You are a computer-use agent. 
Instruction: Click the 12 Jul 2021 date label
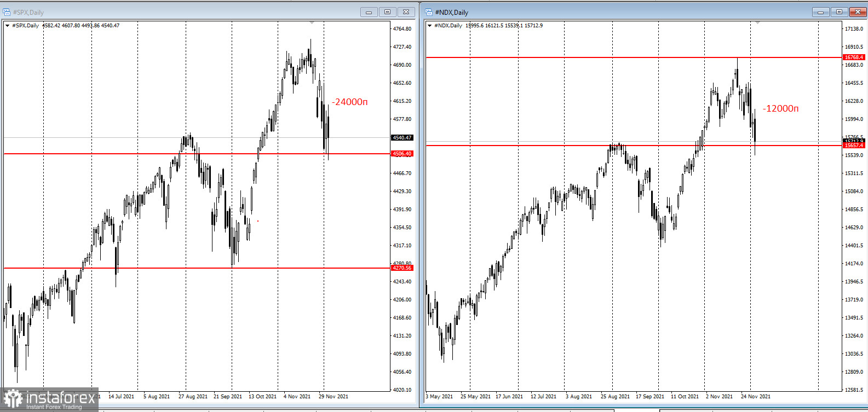point(544,397)
